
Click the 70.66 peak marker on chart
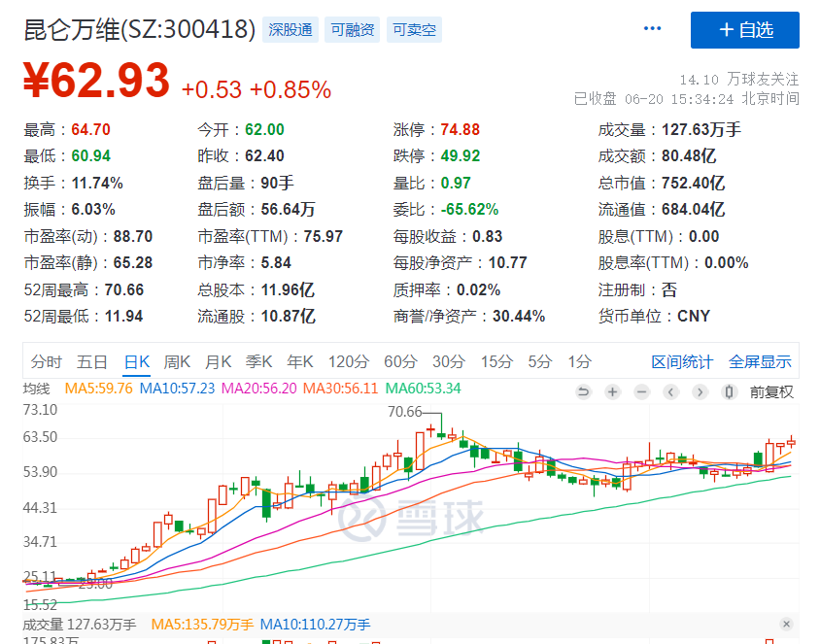(406, 412)
